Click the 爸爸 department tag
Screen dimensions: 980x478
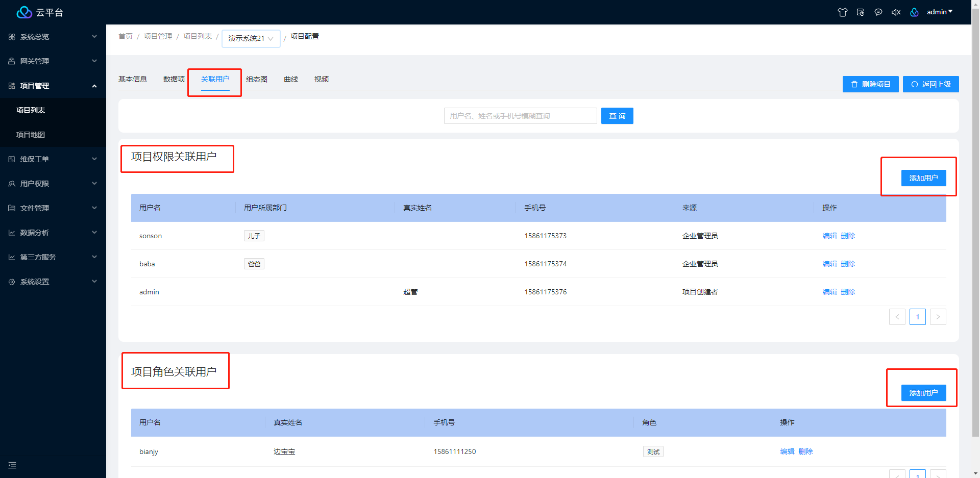pos(254,264)
